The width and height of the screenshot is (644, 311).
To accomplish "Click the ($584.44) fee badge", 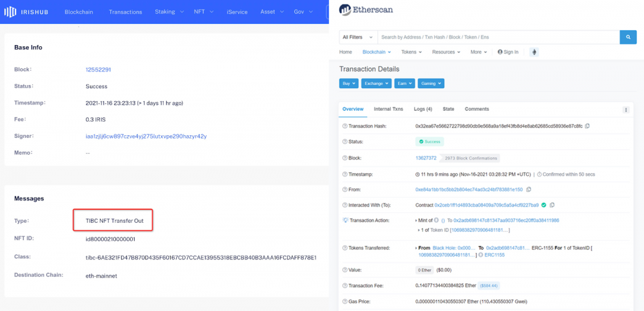I will (489, 285).
